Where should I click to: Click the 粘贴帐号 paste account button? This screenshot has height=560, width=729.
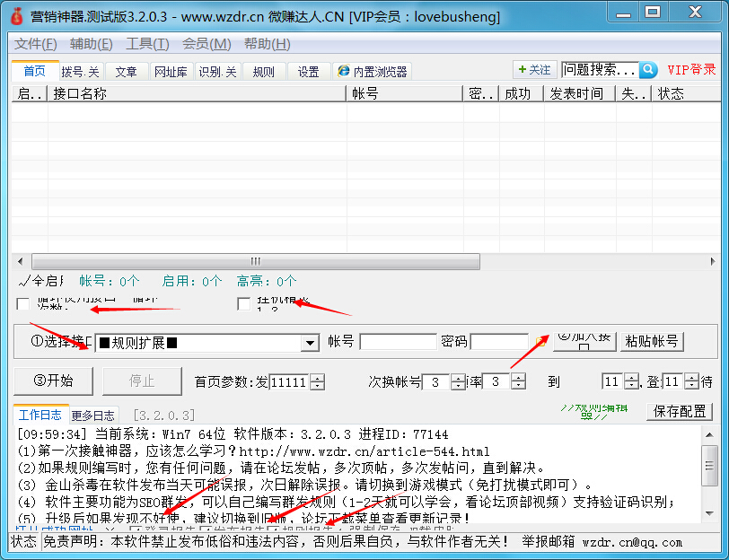pyautogui.click(x=652, y=342)
